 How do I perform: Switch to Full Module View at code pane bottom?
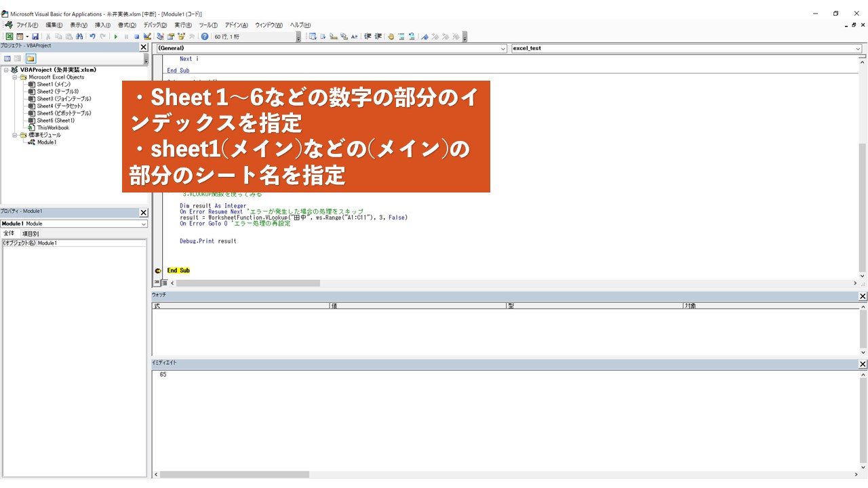click(163, 283)
